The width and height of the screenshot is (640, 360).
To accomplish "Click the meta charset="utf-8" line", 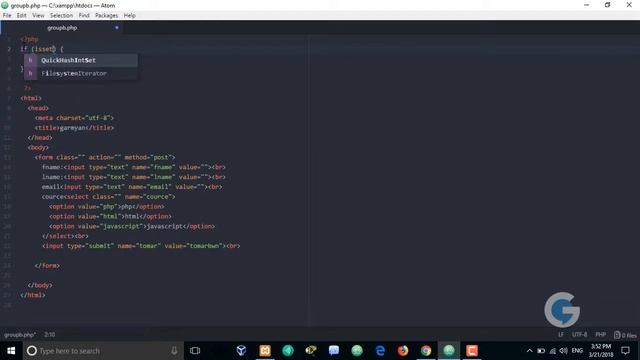I will click(x=74, y=118).
